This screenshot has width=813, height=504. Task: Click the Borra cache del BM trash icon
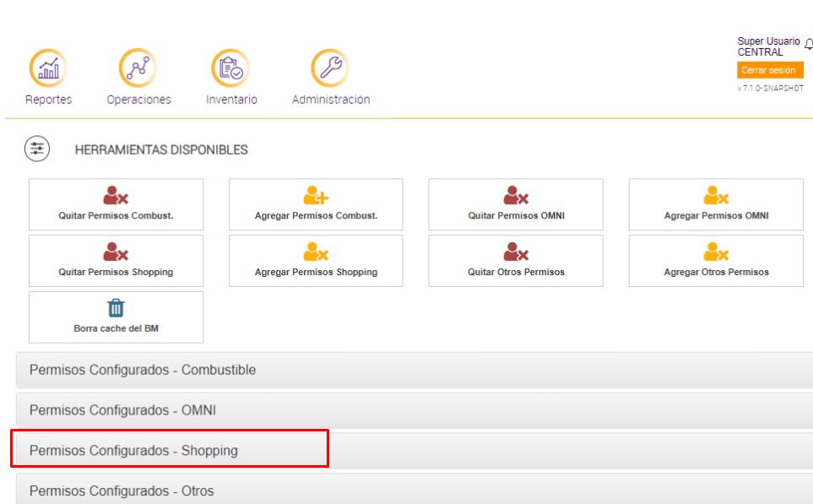tap(116, 308)
